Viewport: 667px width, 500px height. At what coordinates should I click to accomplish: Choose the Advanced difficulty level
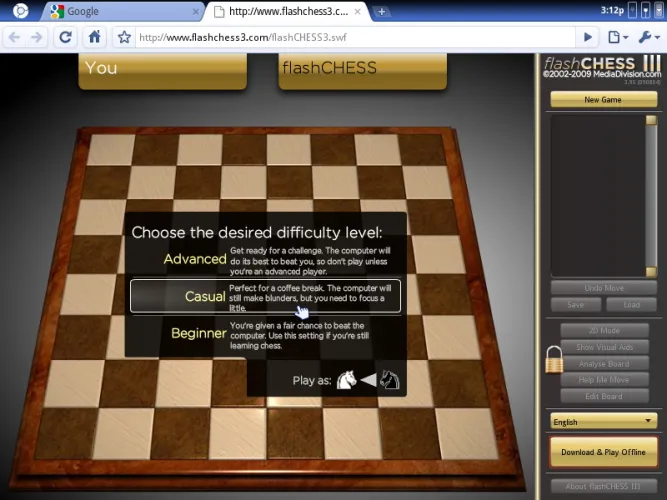(265, 261)
